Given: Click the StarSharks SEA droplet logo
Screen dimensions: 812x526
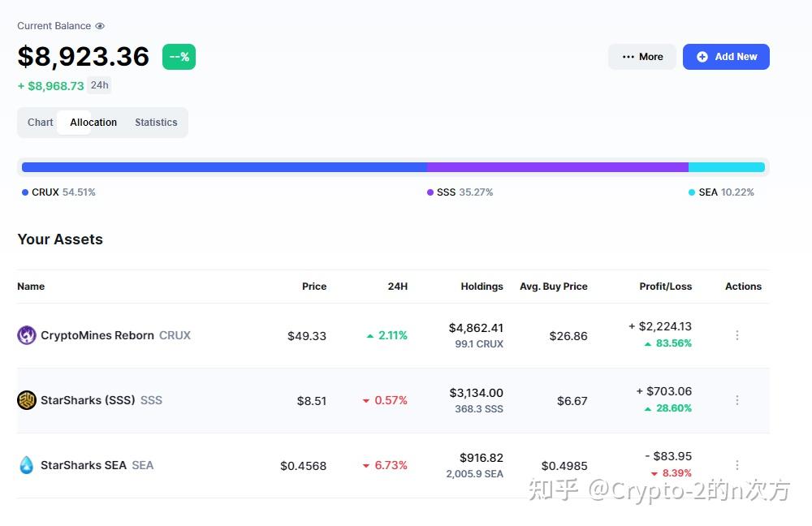Looking at the screenshot, I should pyautogui.click(x=27, y=465).
